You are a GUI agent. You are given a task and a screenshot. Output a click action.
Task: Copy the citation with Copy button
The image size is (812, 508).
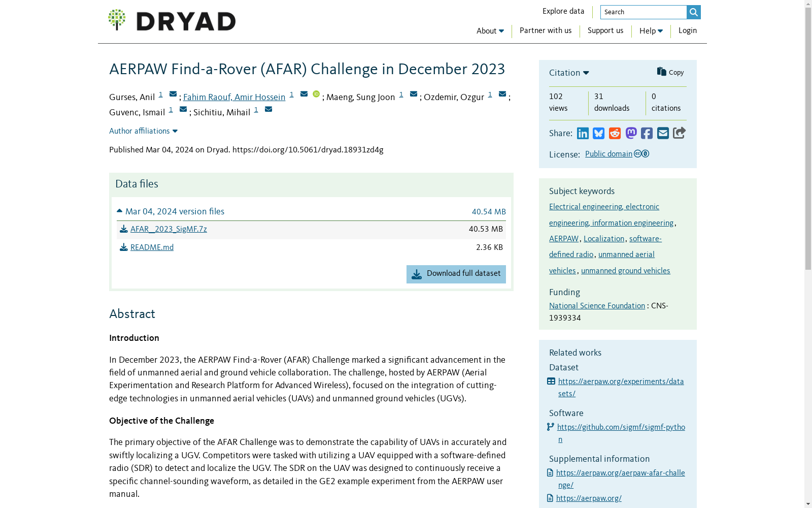(x=670, y=72)
